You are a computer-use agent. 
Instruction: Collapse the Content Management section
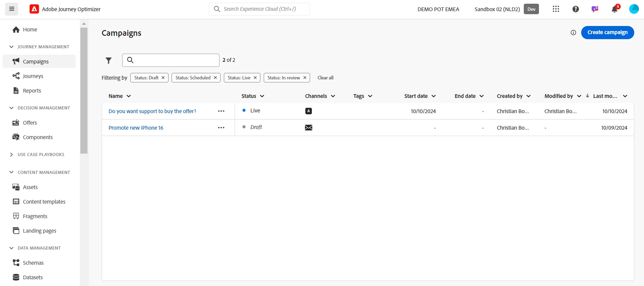click(11, 173)
